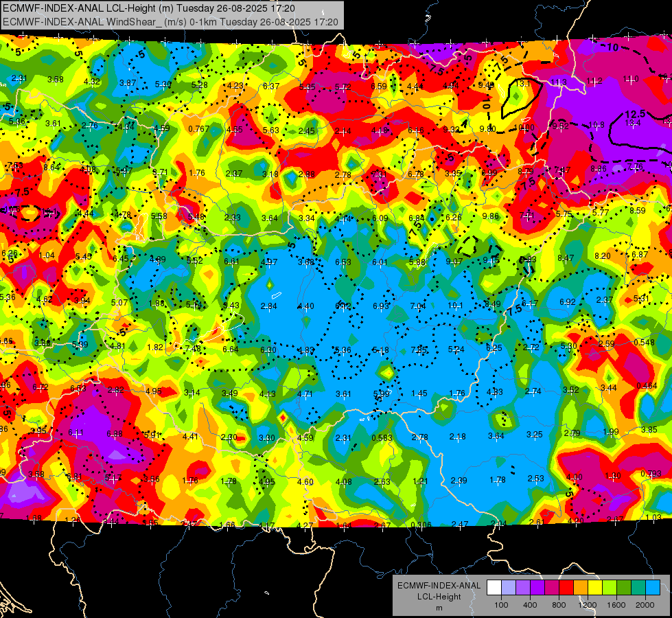Click the legend's LCL-Height label

click(439, 597)
